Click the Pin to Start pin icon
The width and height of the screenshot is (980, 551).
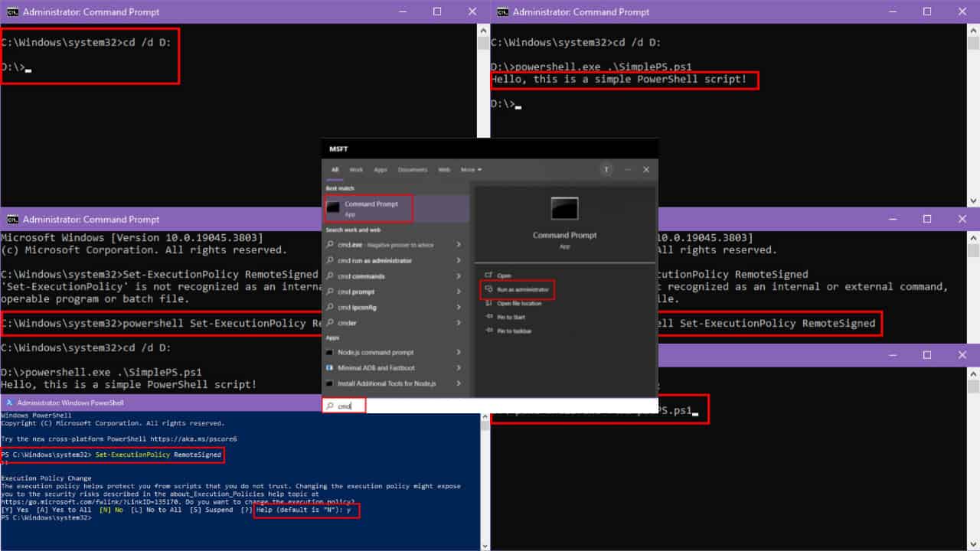[488, 317]
